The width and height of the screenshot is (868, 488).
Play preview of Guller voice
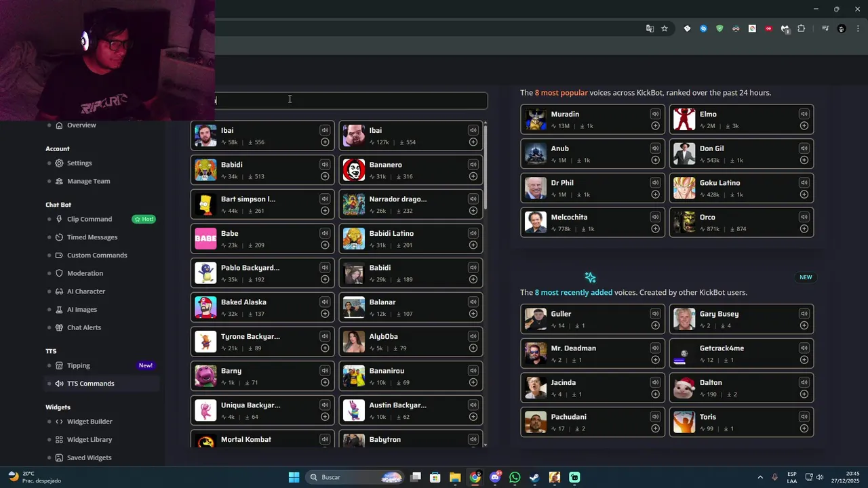coord(655,314)
